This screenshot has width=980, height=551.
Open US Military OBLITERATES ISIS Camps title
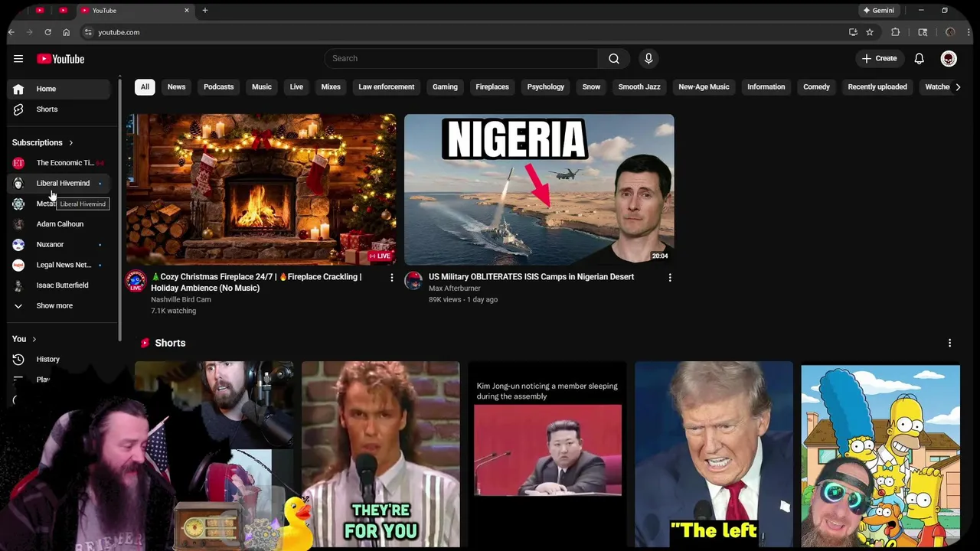(531, 277)
